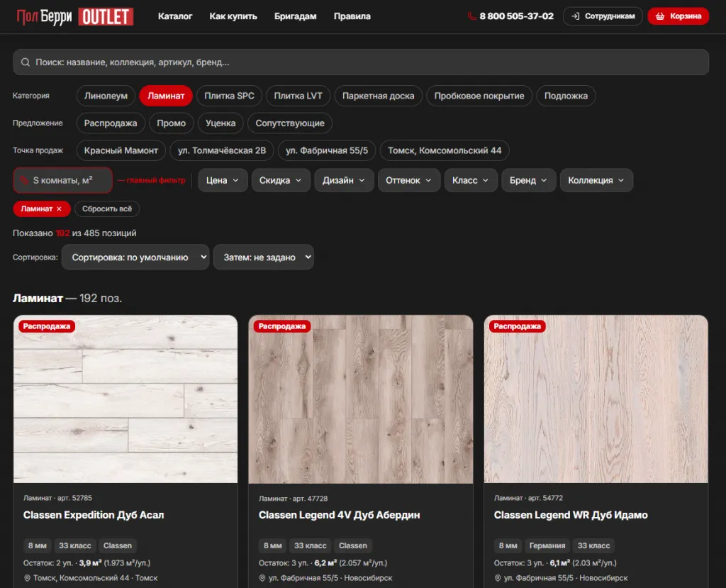Viewport: 726px width, 588px height.
Task: Open the Бригадам nav link
Action: (x=296, y=16)
